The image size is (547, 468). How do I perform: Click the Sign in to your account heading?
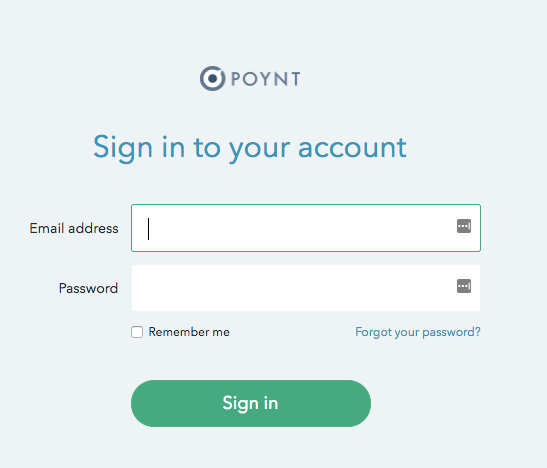pyautogui.click(x=250, y=148)
